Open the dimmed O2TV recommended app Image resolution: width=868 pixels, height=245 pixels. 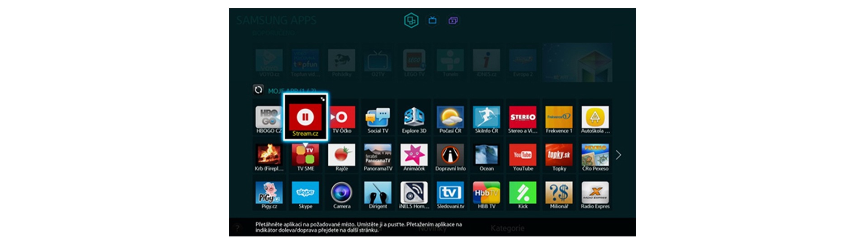pyautogui.click(x=378, y=63)
